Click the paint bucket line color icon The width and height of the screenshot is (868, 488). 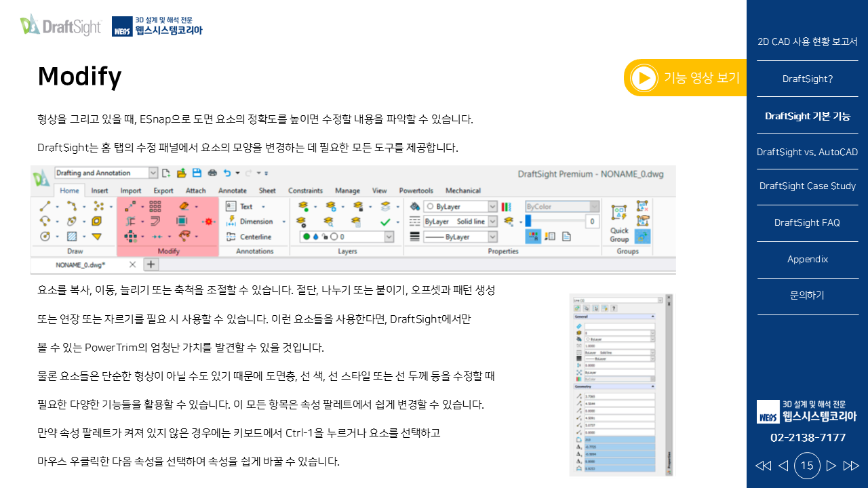pos(415,206)
